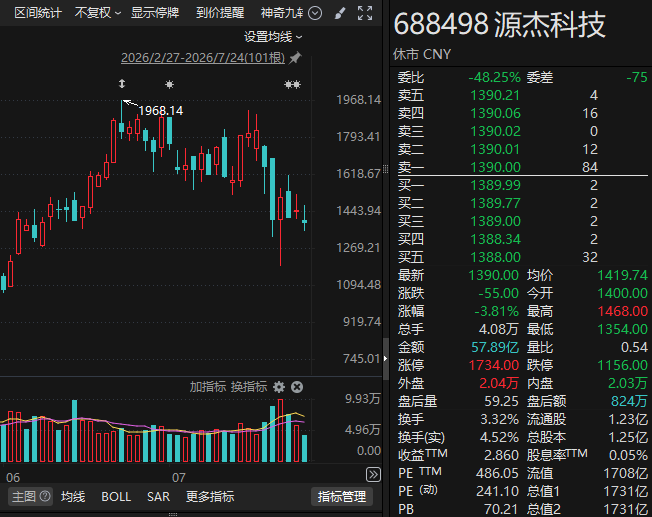
Task: Click the PE TTM value 486.05
Action: 498,473
